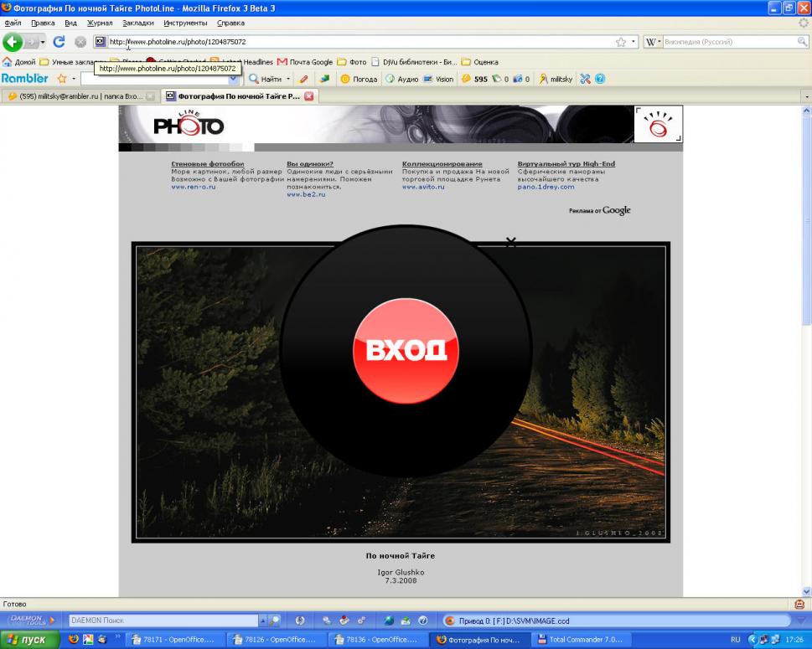This screenshot has height=649, width=812.
Task: Follow the www.avito.ru ad link
Action: point(423,187)
